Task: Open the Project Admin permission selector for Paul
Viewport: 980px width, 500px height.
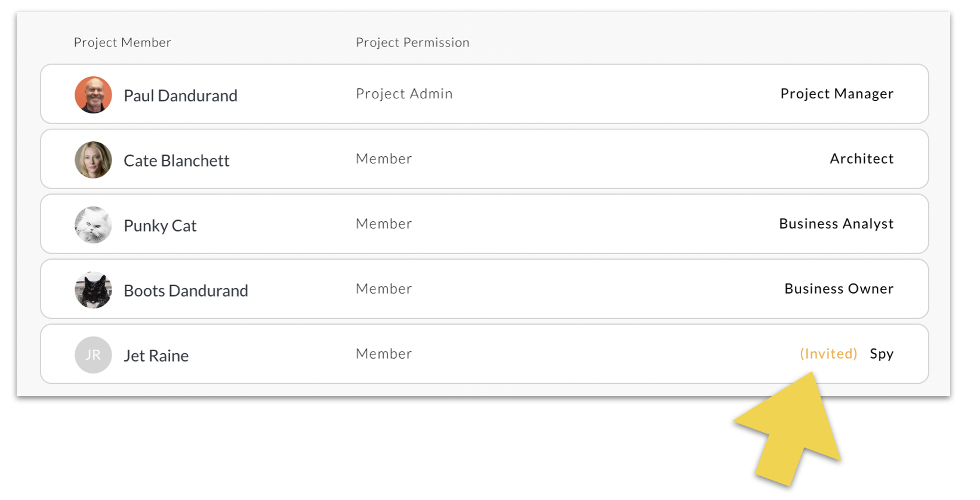Action: [x=404, y=94]
